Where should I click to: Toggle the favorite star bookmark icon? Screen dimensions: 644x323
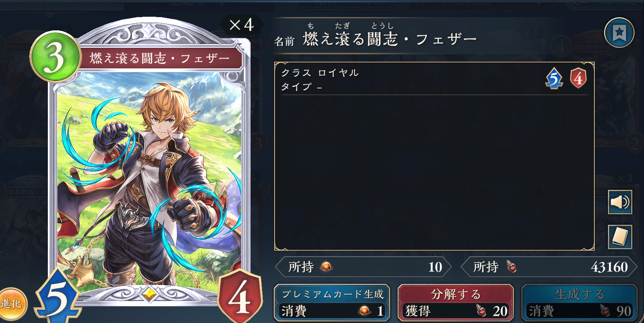619,33
